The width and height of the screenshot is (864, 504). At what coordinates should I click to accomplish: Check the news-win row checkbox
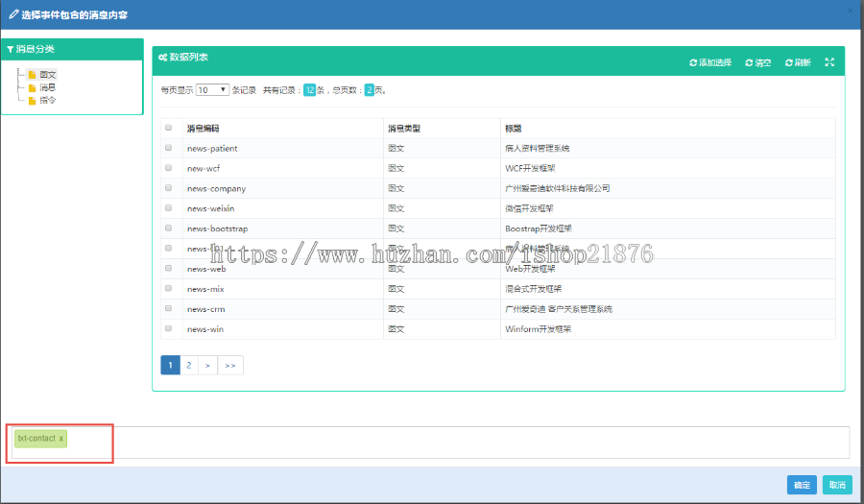coord(169,329)
